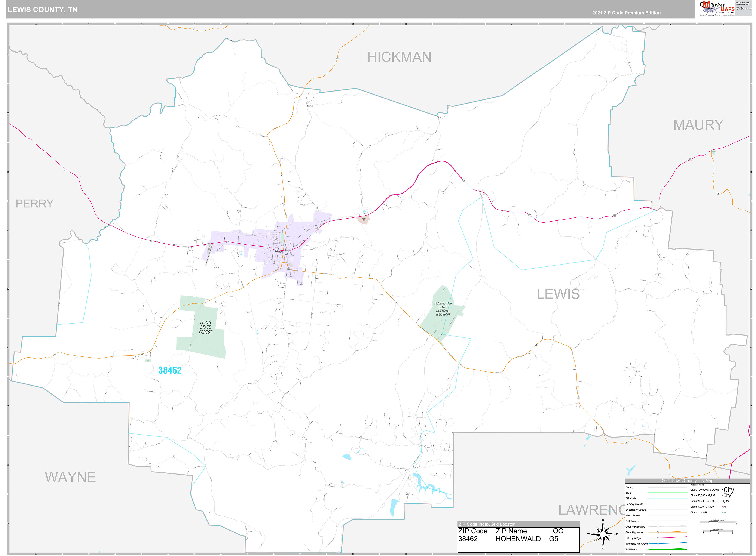The height and width of the screenshot is (556, 756).
Task: Click the Exit Ramps legend line
Action: tap(667, 521)
